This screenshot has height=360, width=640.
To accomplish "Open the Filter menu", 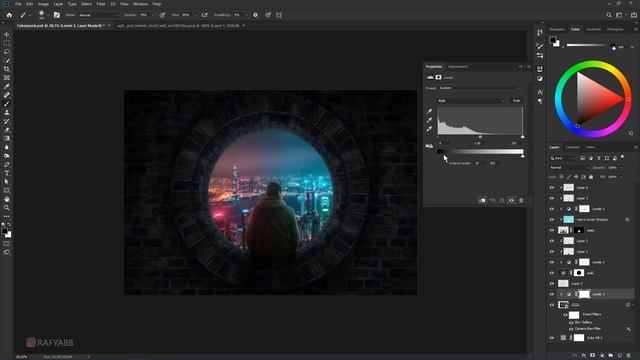I will (x=100, y=4).
